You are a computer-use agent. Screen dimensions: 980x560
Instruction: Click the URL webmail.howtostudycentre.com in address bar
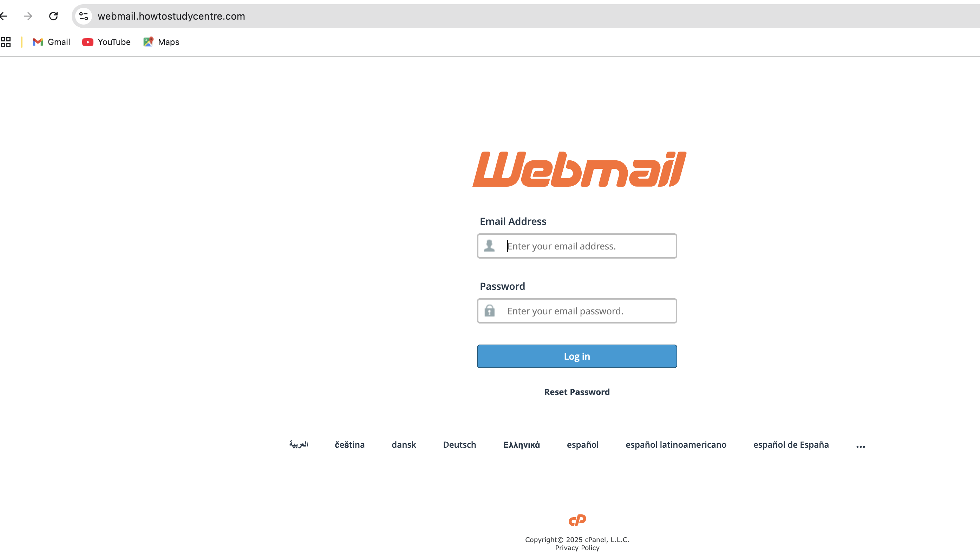[x=171, y=16]
